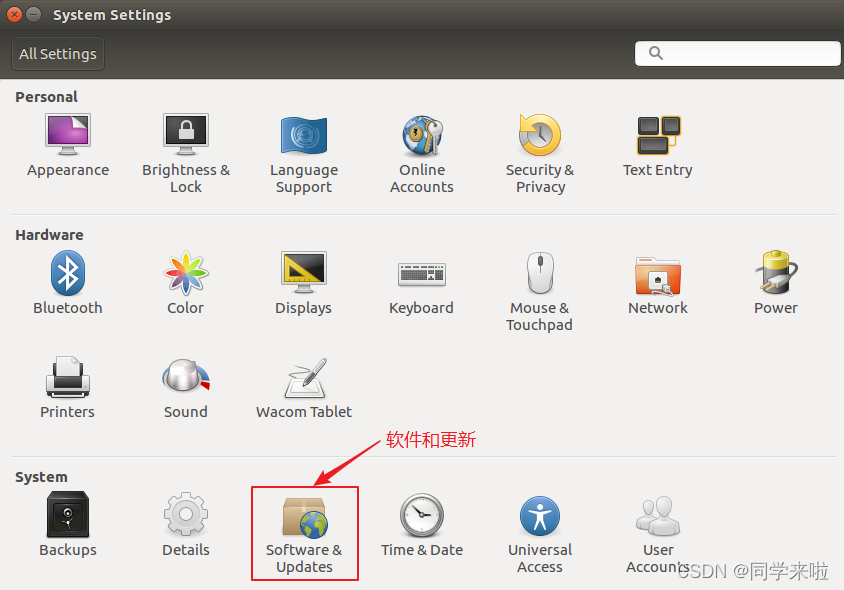Viewport: 844px width, 590px height.
Task: Open Language Support panel
Action: point(304,154)
